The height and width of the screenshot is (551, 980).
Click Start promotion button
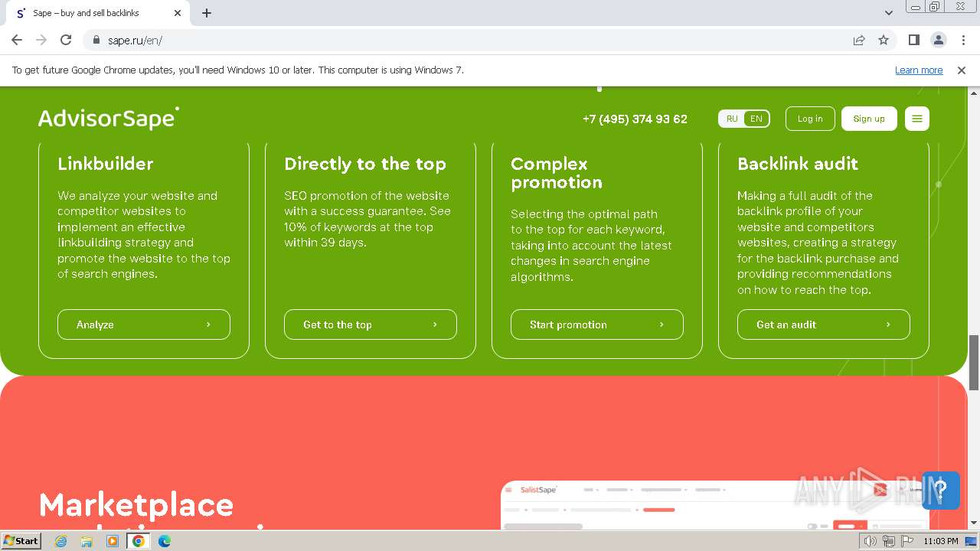(597, 324)
